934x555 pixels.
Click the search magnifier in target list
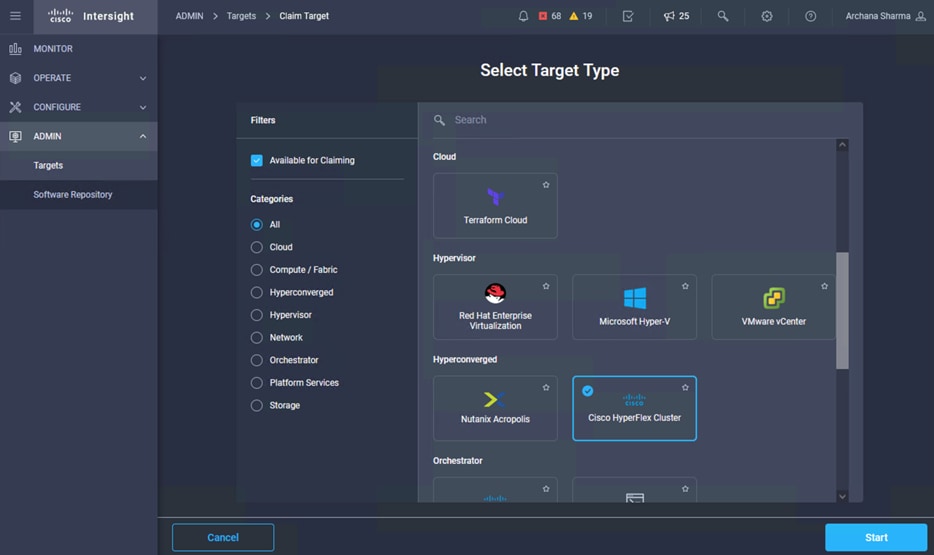(439, 120)
